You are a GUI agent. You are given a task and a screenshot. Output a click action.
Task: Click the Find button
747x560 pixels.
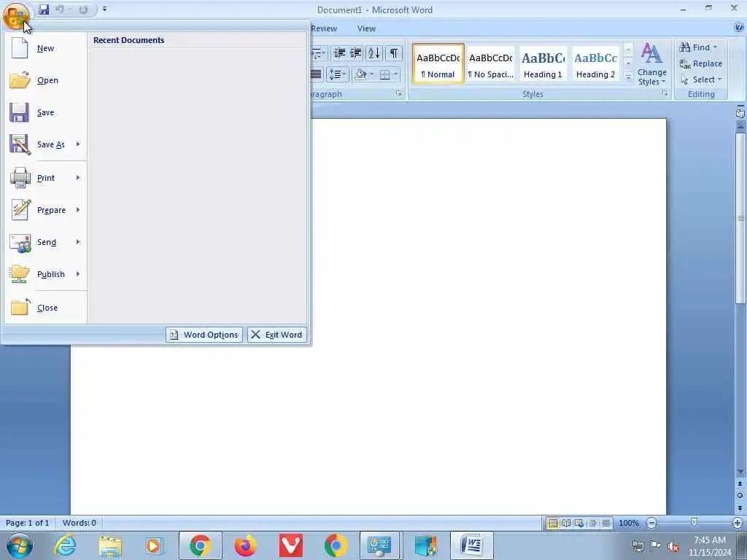pos(698,47)
